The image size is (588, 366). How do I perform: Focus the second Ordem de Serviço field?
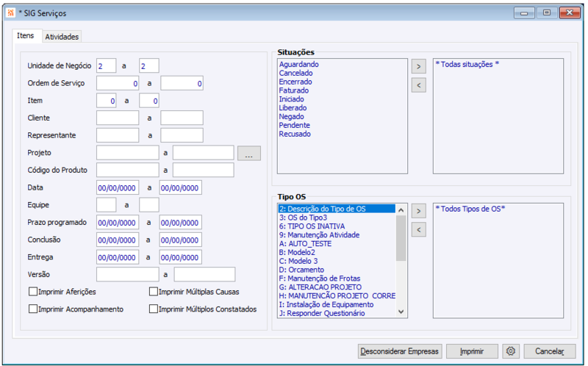click(182, 83)
